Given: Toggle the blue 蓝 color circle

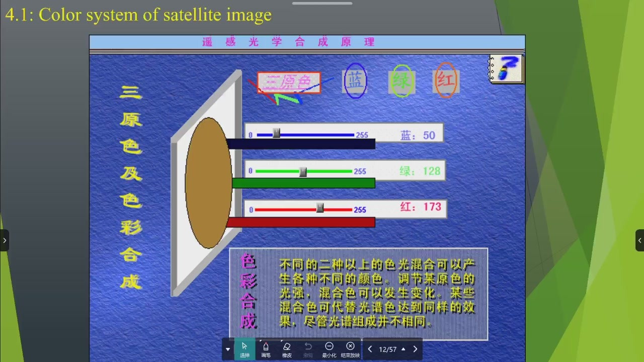Looking at the screenshot, I should click(x=355, y=80).
